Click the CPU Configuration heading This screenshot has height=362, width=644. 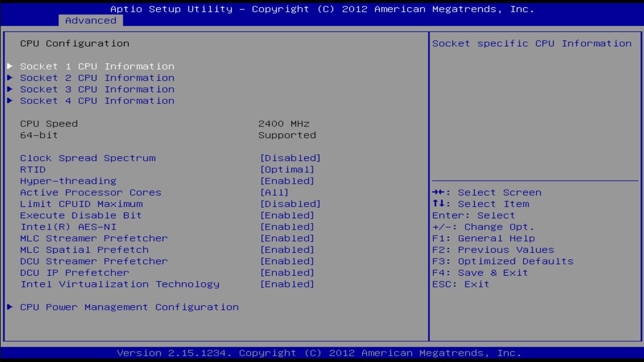click(x=75, y=44)
